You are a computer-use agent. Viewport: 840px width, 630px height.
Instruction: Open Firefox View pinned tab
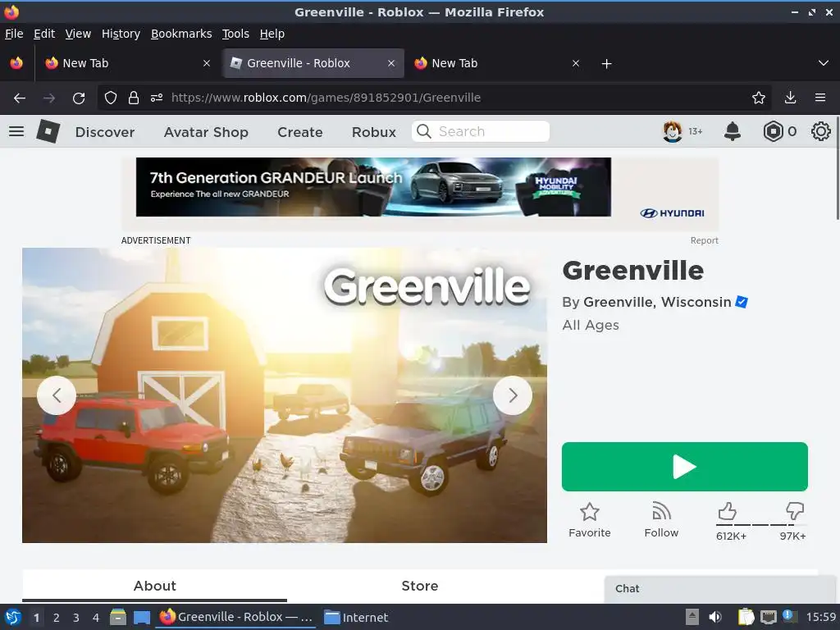coord(16,63)
